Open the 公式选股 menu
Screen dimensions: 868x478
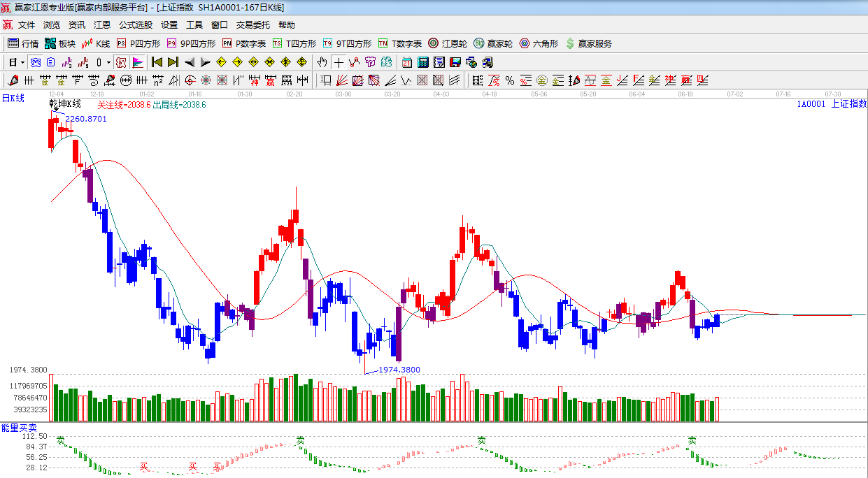coord(135,25)
